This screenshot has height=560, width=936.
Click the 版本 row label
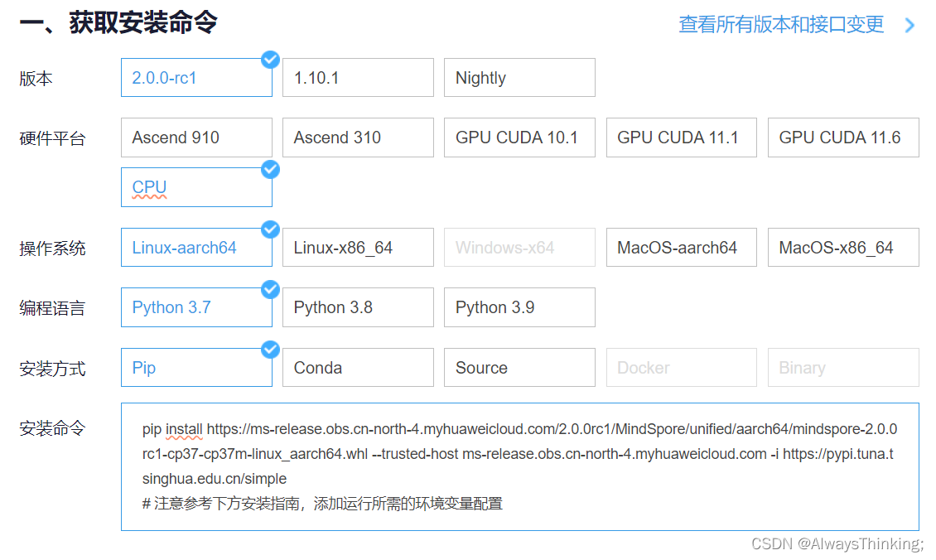point(36,79)
